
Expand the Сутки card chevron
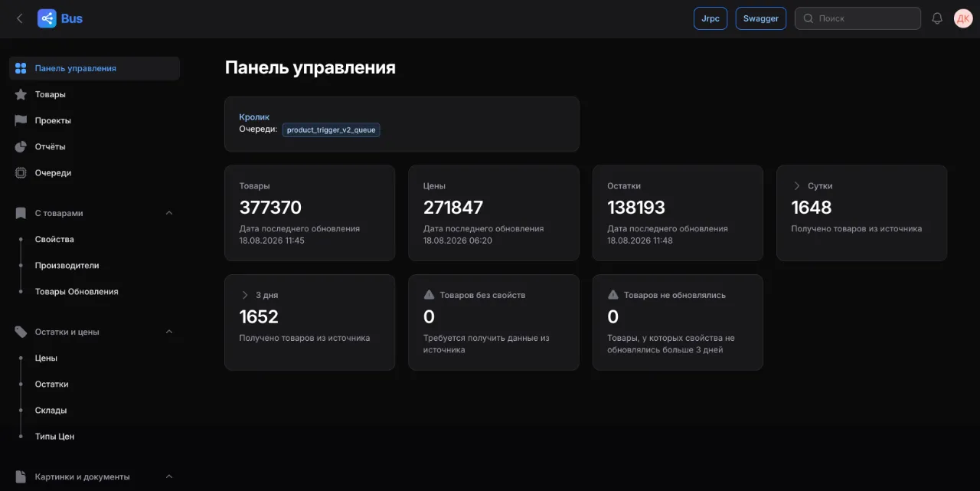[796, 186]
